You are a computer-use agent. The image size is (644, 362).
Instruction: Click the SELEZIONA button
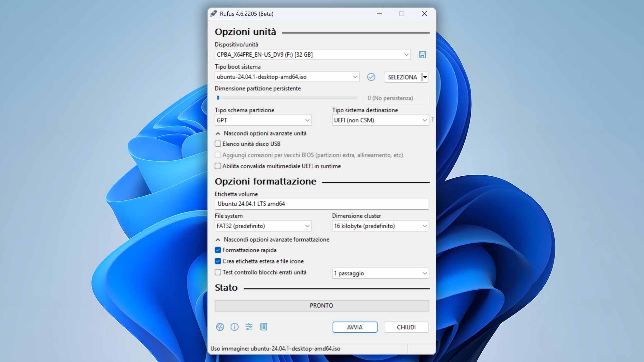click(x=402, y=77)
